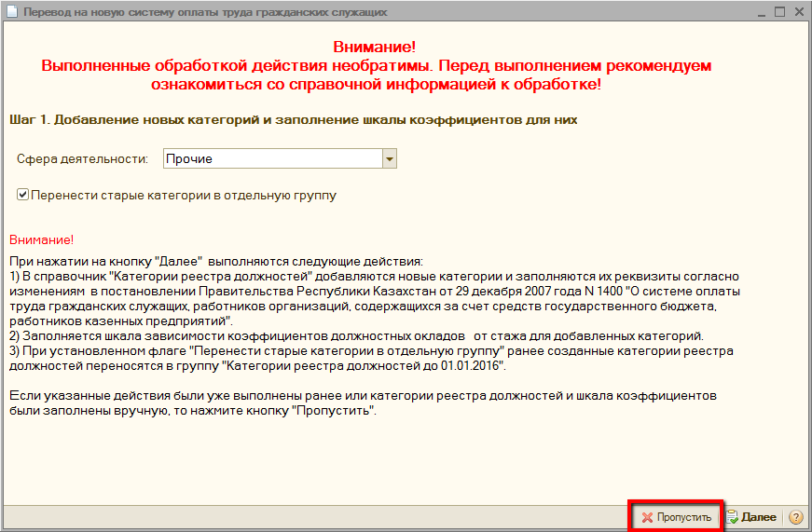Click the red X icon on Пропустить
Screen dimensions: 812x532
[x=646, y=517]
